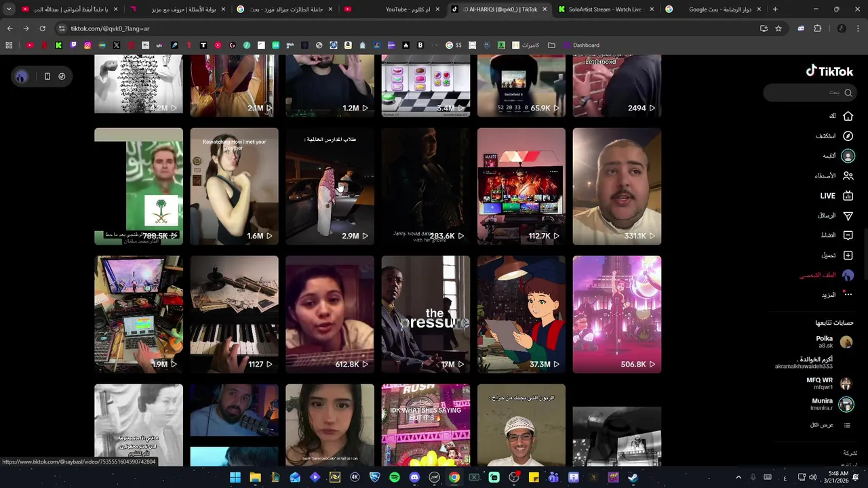The height and width of the screenshot is (488, 868).
Task: Open the TikTok home (For You) icon
Action: click(848, 116)
